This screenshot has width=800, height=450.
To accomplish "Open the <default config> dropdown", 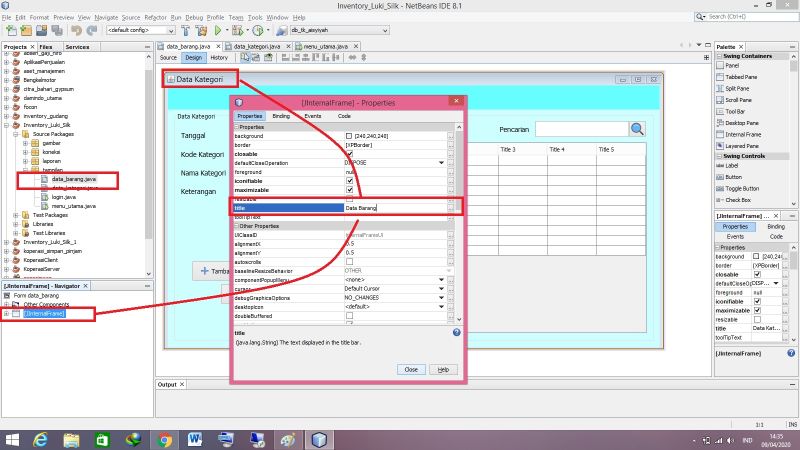I will (140, 31).
